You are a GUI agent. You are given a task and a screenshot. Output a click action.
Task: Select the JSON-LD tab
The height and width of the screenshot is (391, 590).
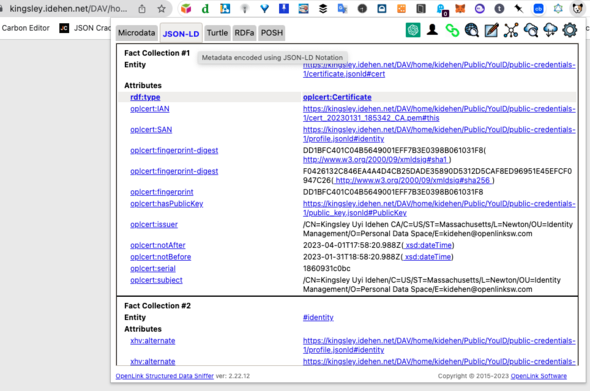click(x=181, y=33)
